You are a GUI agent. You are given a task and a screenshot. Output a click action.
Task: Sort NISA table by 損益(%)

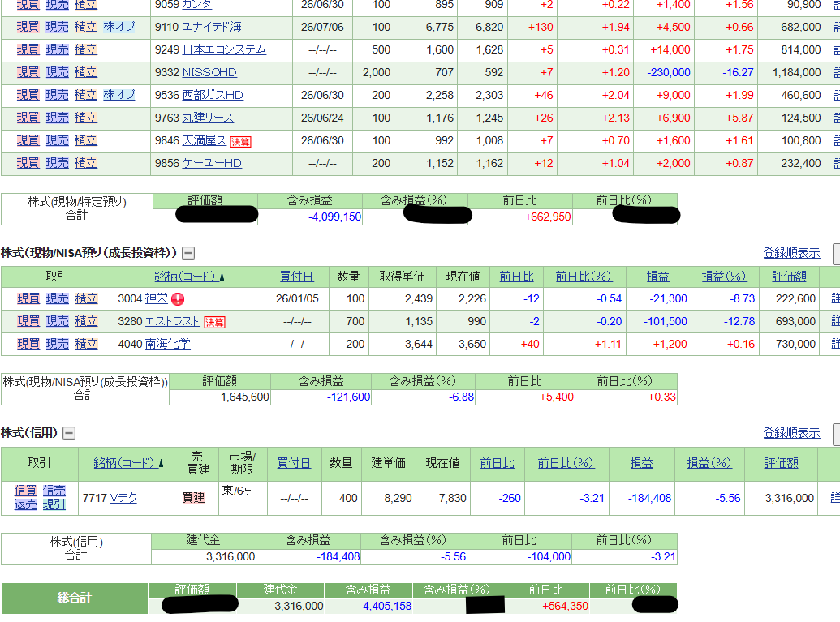pos(724,277)
